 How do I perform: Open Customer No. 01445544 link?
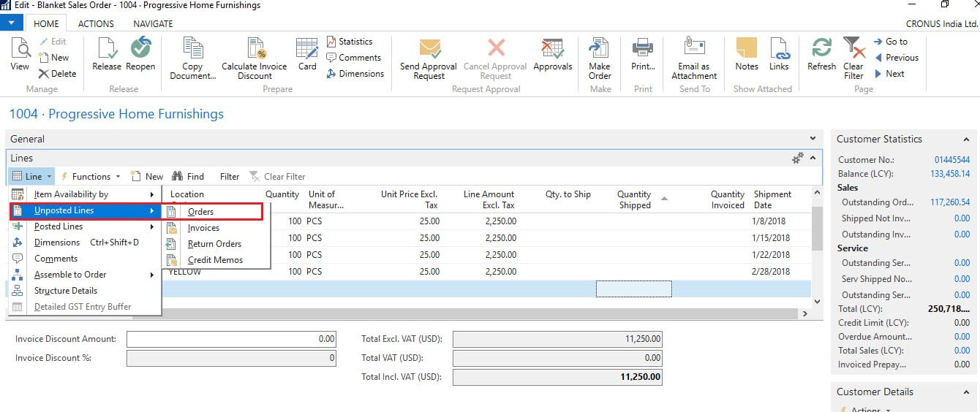[951, 160]
